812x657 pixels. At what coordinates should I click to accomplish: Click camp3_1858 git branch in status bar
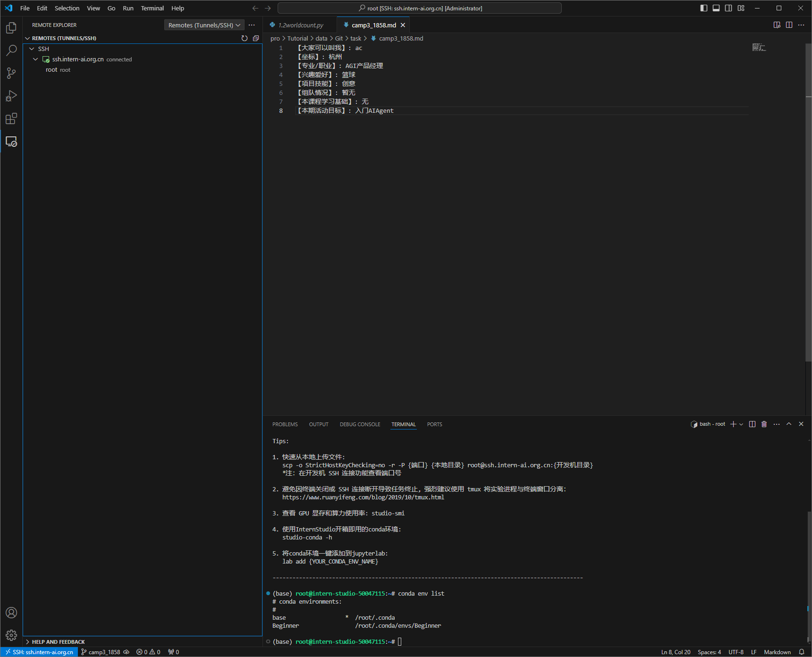101,652
